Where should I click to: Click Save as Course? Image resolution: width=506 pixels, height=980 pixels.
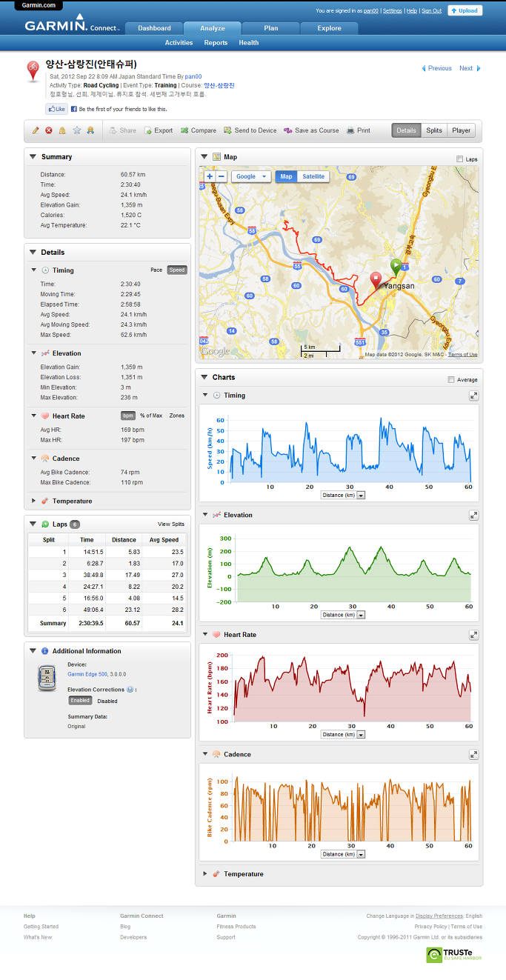pyautogui.click(x=311, y=130)
